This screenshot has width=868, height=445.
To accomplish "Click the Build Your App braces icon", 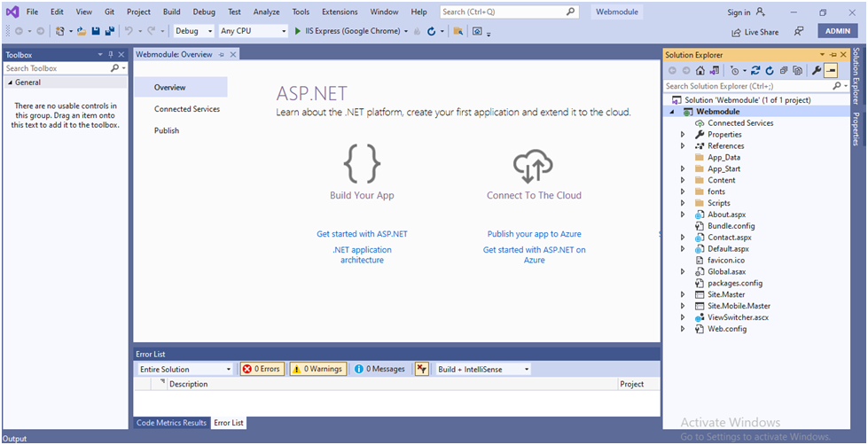I will pos(362,164).
